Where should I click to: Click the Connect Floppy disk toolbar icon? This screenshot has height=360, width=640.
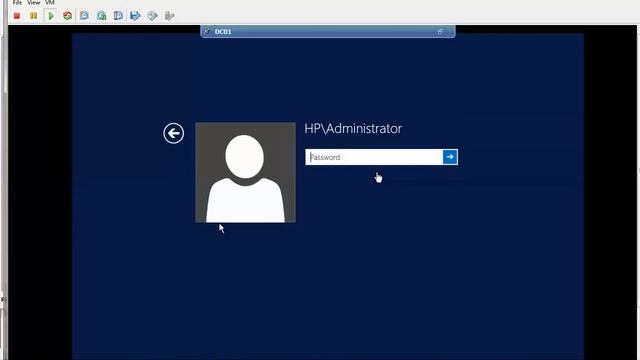(x=135, y=16)
